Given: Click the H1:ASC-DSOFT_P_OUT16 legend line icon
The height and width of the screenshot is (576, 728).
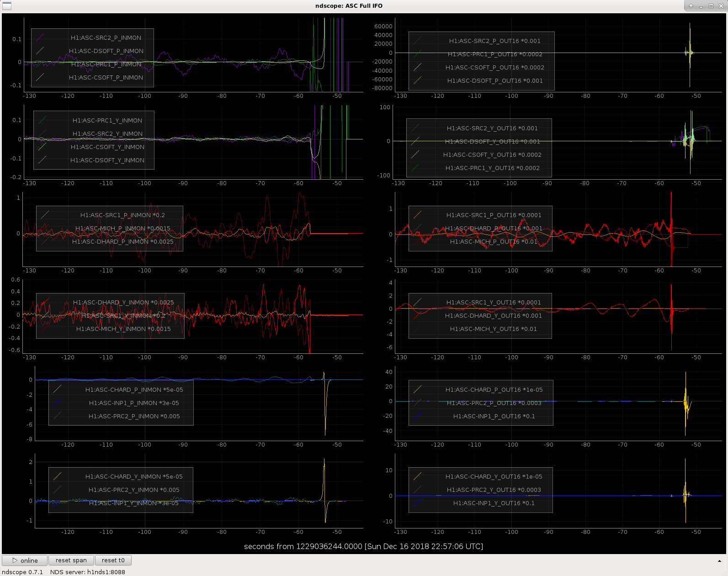Looking at the screenshot, I should [x=417, y=80].
